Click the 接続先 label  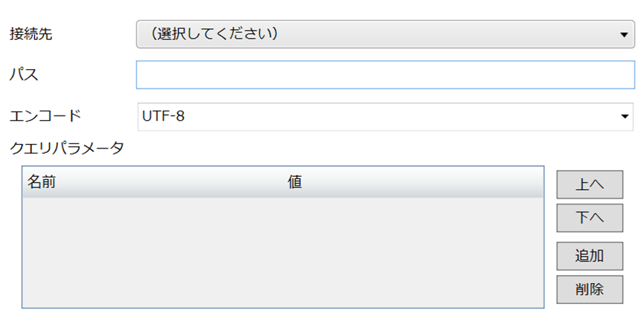(x=31, y=33)
